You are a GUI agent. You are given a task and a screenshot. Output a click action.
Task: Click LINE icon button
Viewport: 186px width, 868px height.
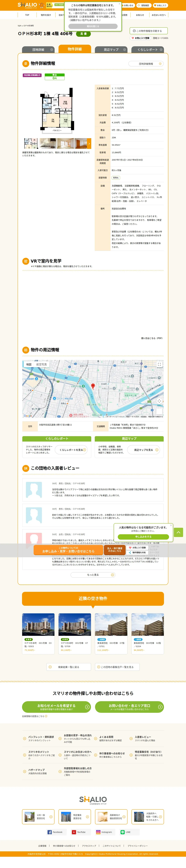pyautogui.click(x=129, y=832)
